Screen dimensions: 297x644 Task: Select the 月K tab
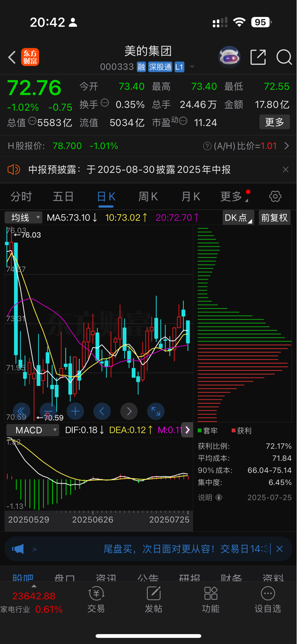coord(191,196)
